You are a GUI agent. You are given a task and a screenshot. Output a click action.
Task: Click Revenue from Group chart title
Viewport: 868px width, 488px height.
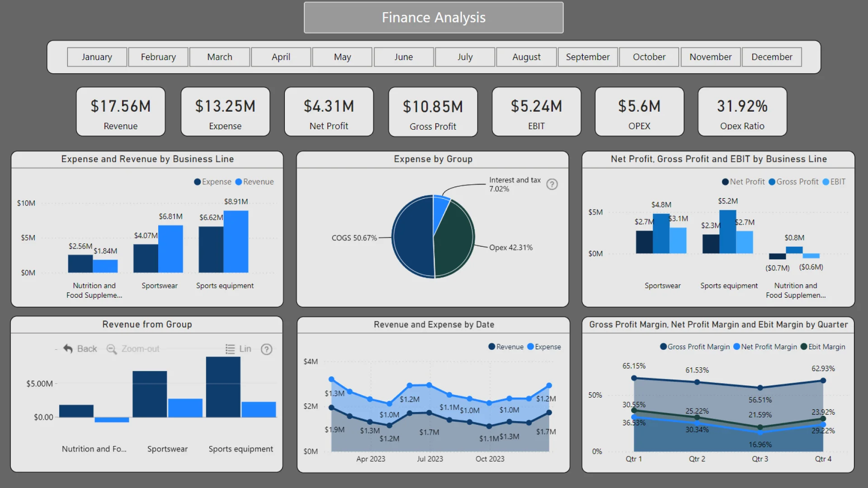click(147, 324)
